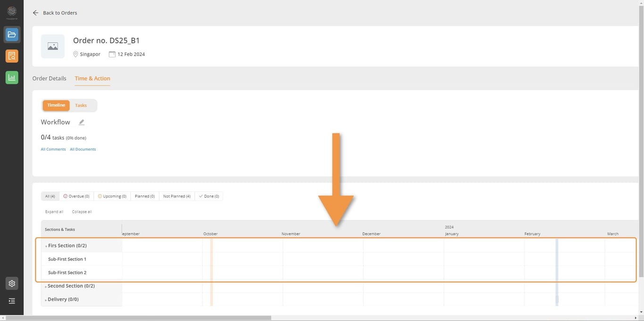Switch to the Order Details tab

pyautogui.click(x=49, y=78)
